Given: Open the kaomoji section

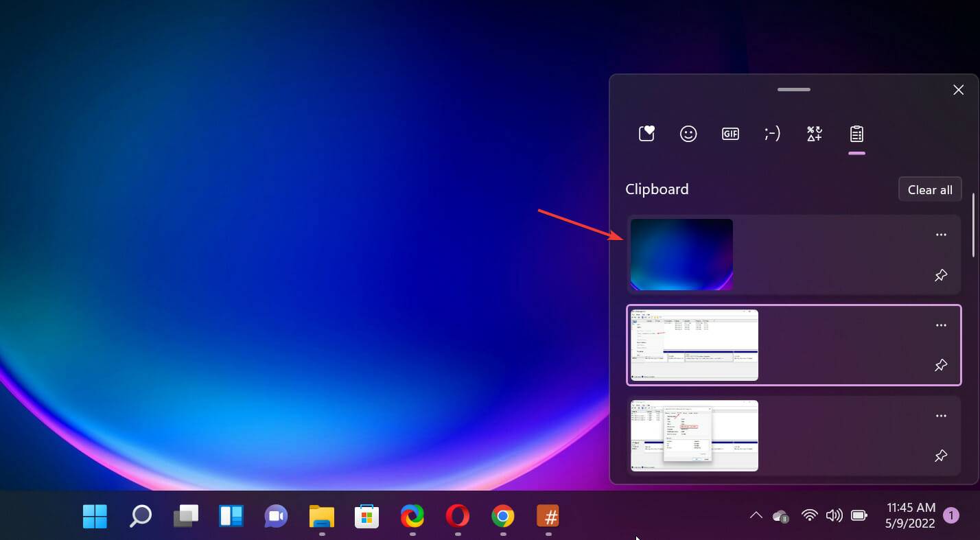Looking at the screenshot, I should (772, 133).
